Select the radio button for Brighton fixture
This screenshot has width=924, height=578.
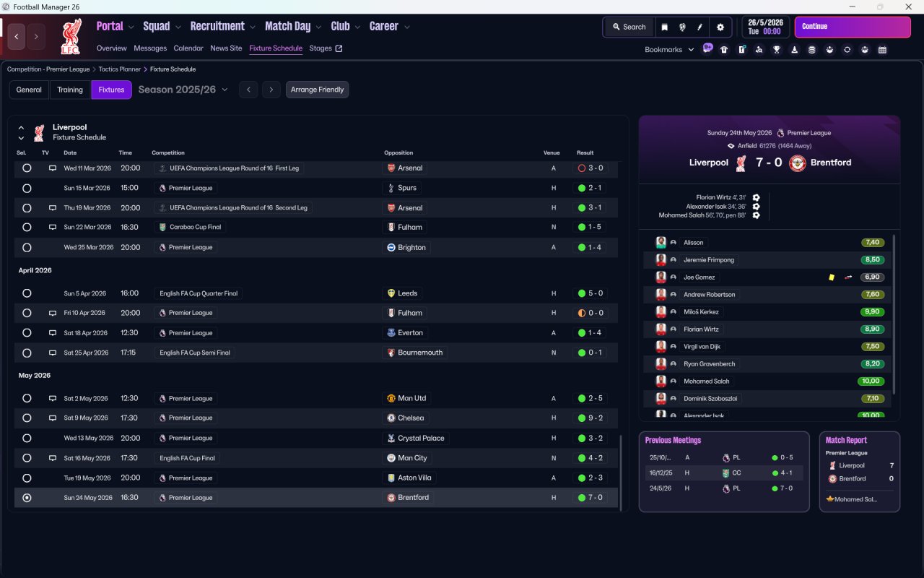[27, 248]
